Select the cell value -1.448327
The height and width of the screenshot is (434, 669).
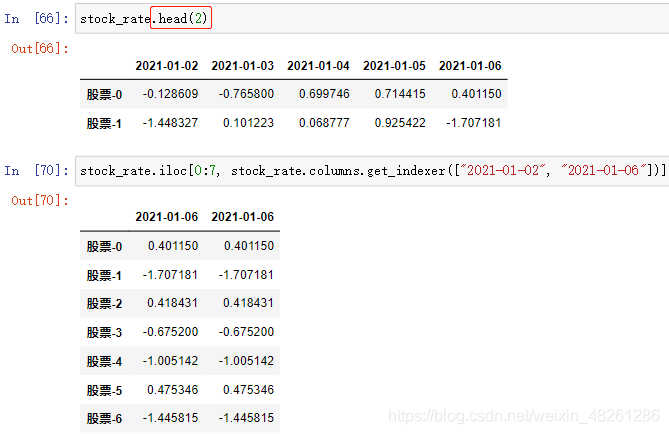(x=170, y=123)
